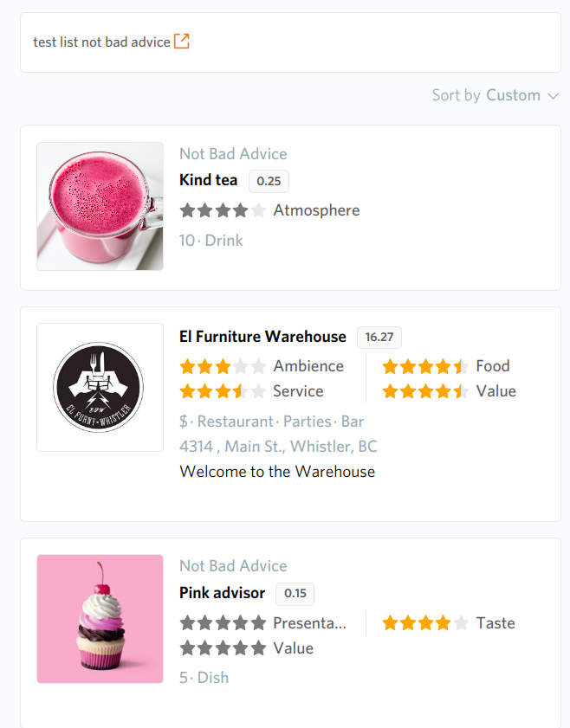
Task: Click the Presentation star rating icons
Action: (x=223, y=623)
